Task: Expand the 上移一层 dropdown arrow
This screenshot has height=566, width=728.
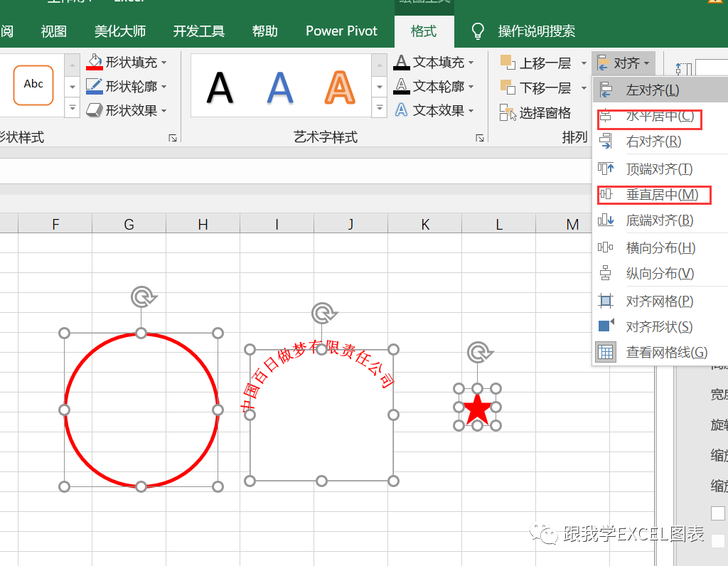Action: click(x=584, y=63)
